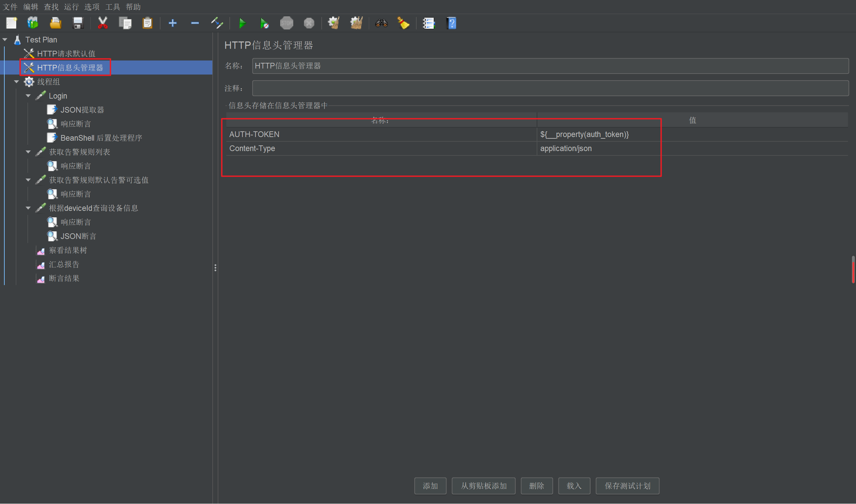Viewport: 856px width, 504px height.
Task: Click the Stop test icon
Action: point(287,23)
